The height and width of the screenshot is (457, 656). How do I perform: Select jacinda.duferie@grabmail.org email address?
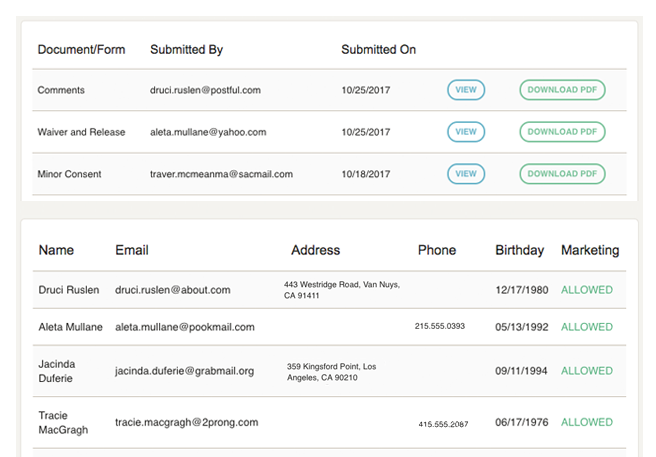click(x=184, y=371)
